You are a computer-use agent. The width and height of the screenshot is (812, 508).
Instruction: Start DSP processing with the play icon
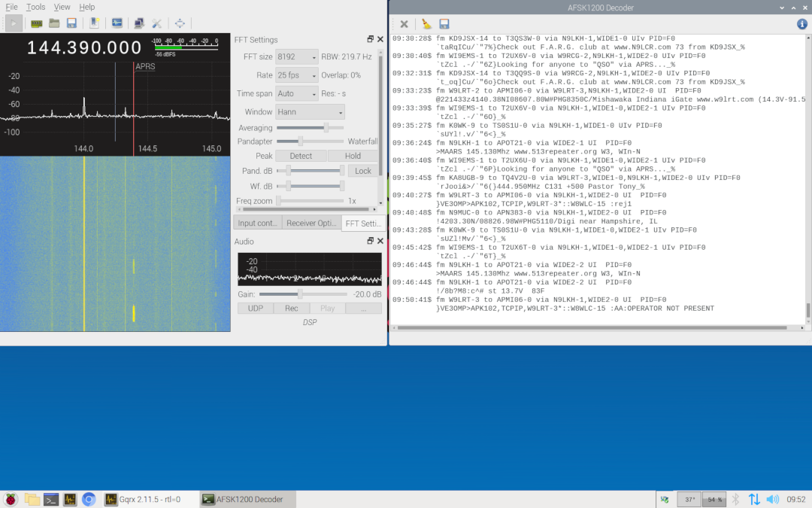tap(14, 23)
